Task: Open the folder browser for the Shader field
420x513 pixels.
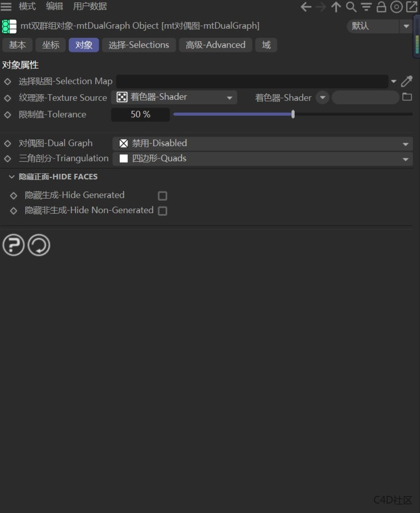Action: click(x=407, y=98)
